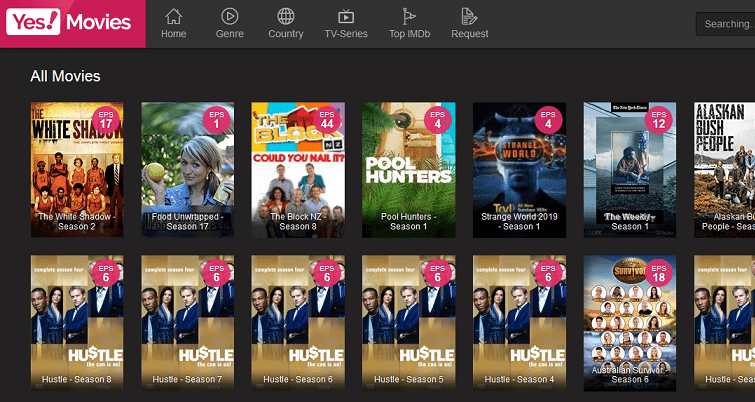The width and height of the screenshot is (755, 402).
Task: Click the Yes! Movies logo
Action: (72, 22)
